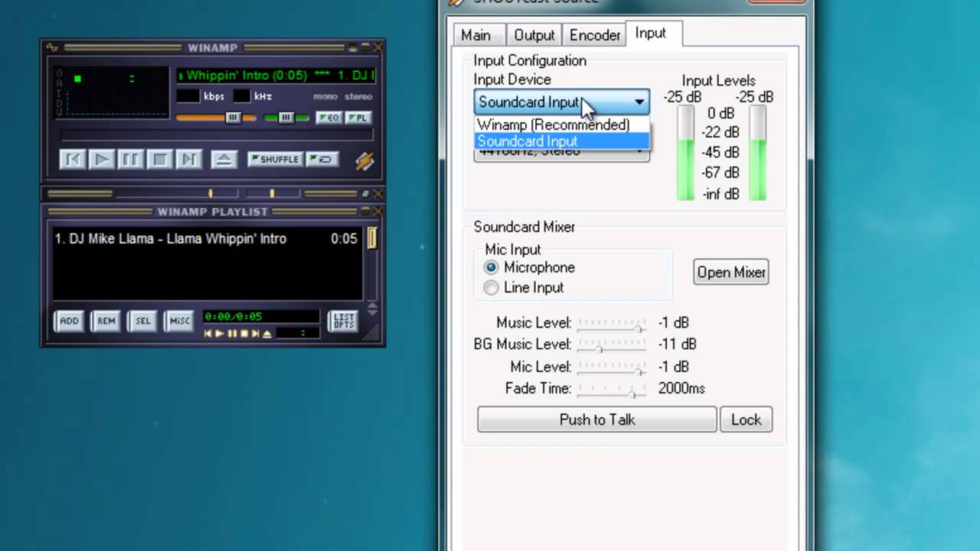Click the Lock button

pyautogui.click(x=746, y=419)
